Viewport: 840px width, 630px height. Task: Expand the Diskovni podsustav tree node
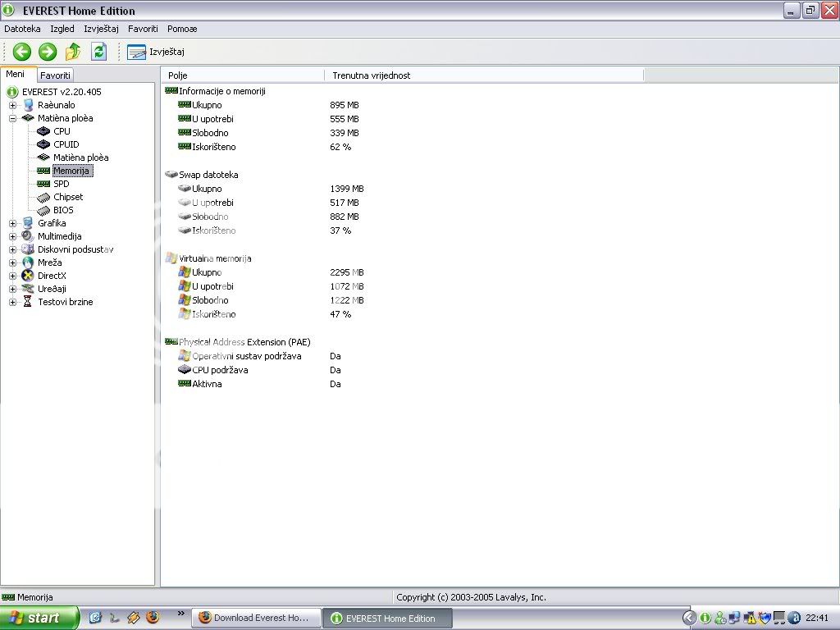(x=13, y=249)
